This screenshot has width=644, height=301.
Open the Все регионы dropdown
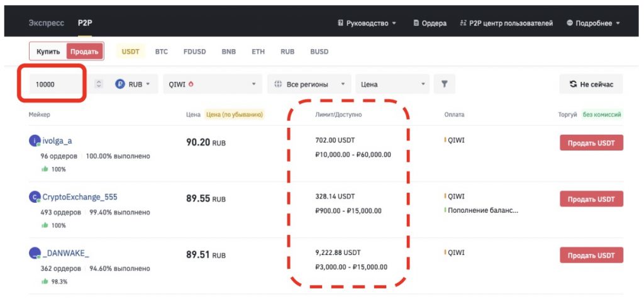[309, 84]
